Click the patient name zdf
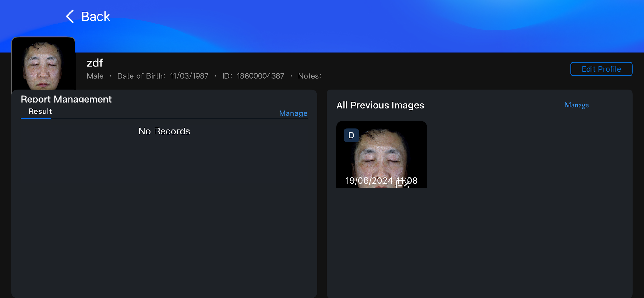 95,63
